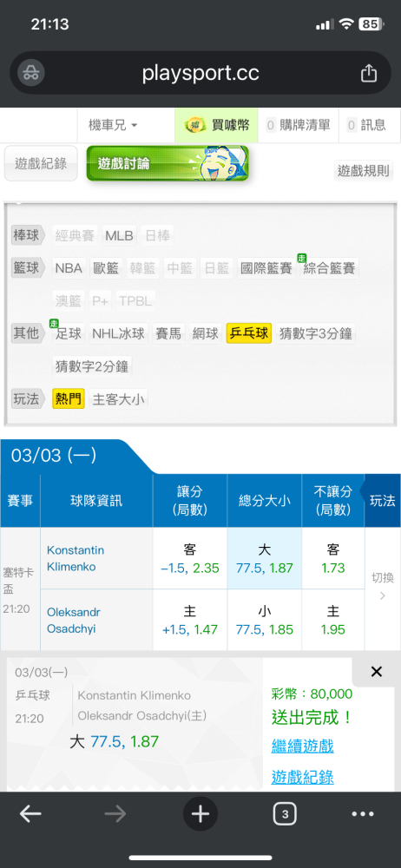Select 猜數字2分鐘 game tab
The width and height of the screenshot is (401, 868).
pyautogui.click(x=93, y=366)
